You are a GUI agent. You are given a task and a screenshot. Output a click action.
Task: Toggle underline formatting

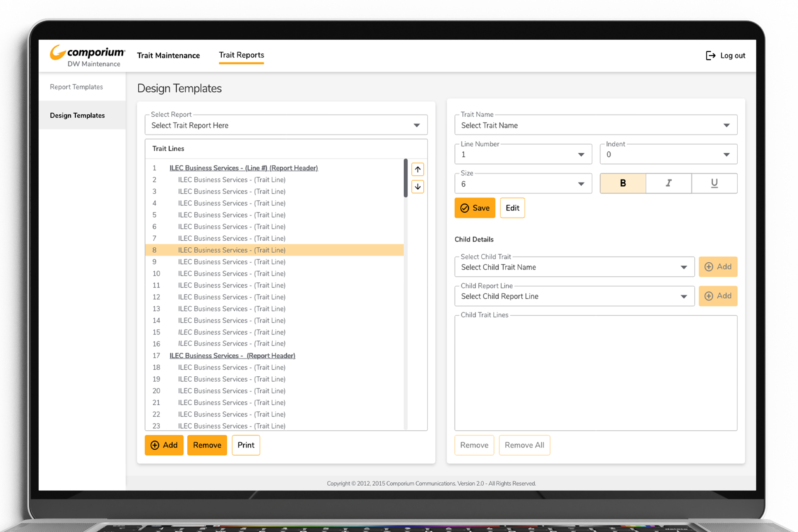[x=714, y=183]
